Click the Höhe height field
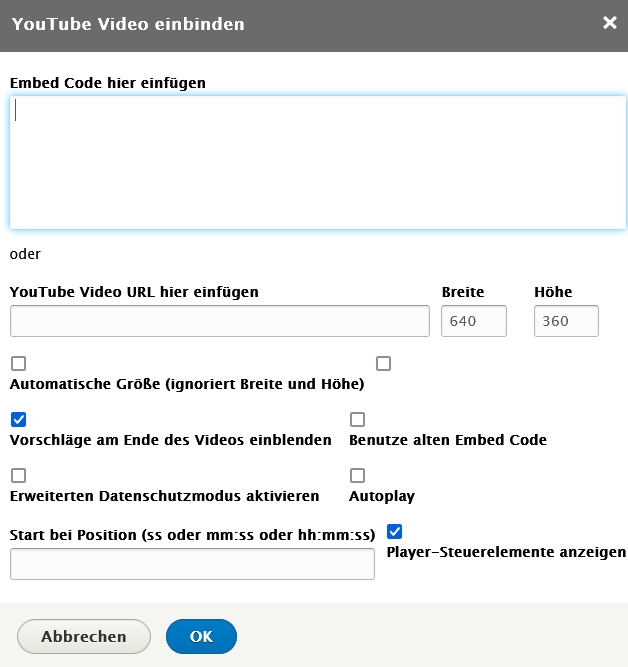 click(x=567, y=321)
